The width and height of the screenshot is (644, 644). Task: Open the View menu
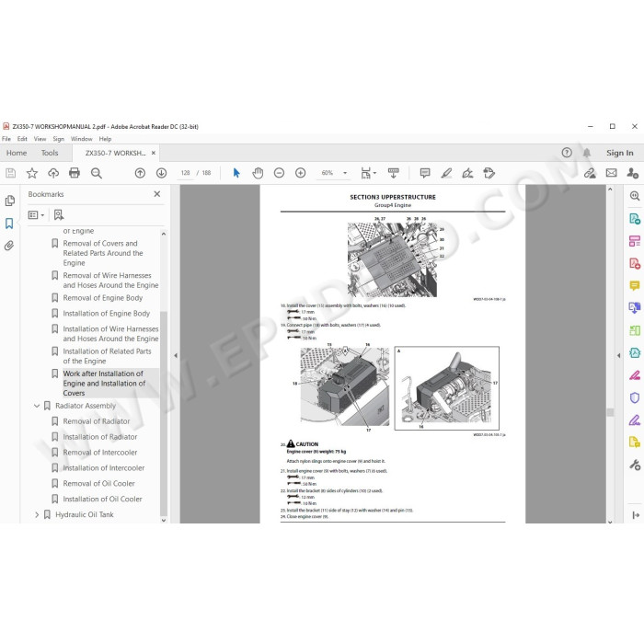pos(40,139)
